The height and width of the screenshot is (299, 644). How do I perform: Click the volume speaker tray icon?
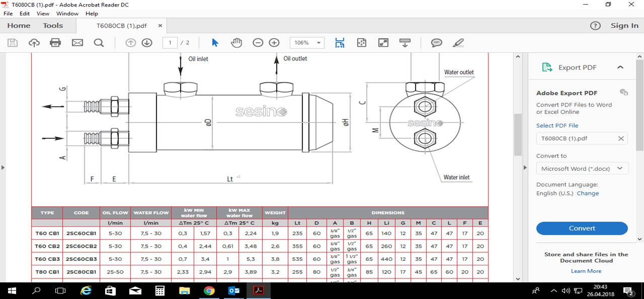(x=566, y=290)
